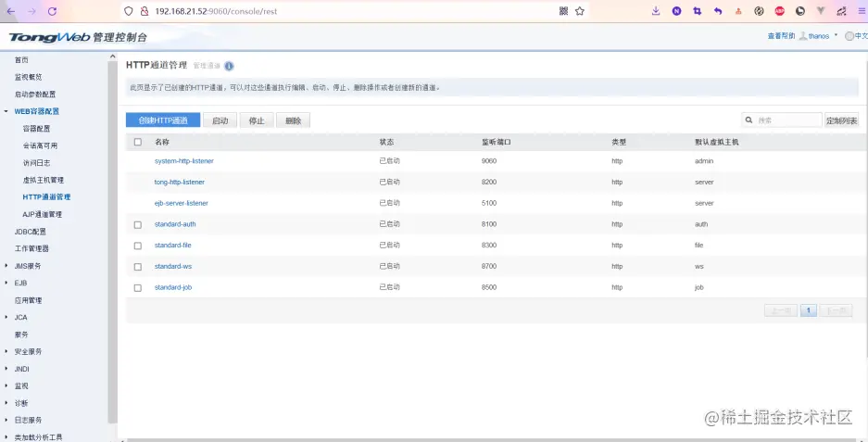The image size is (868, 442).
Task: Click the 创建HTTP通道 button
Action: (163, 120)
